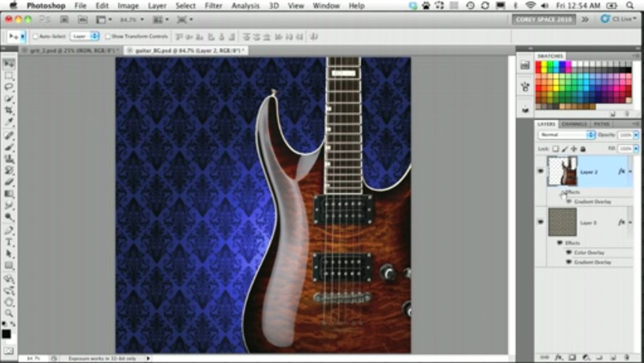Select the Zoom tool in toolbox
This screenshot has height=363, width=644.
point(9,314)
